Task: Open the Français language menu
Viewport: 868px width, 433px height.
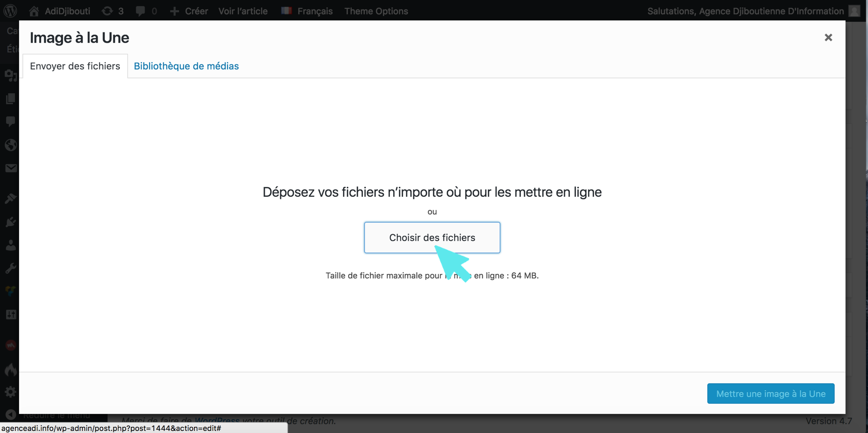Action: (307, 11)
